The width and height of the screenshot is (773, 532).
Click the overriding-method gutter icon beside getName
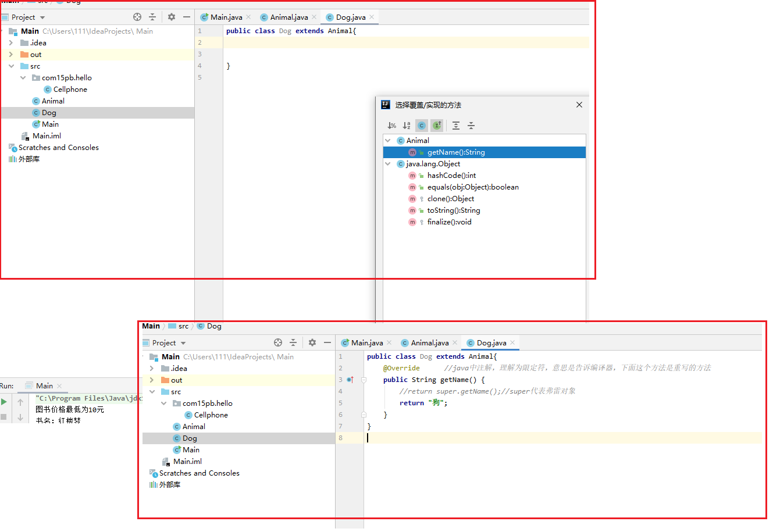(350, 380)
